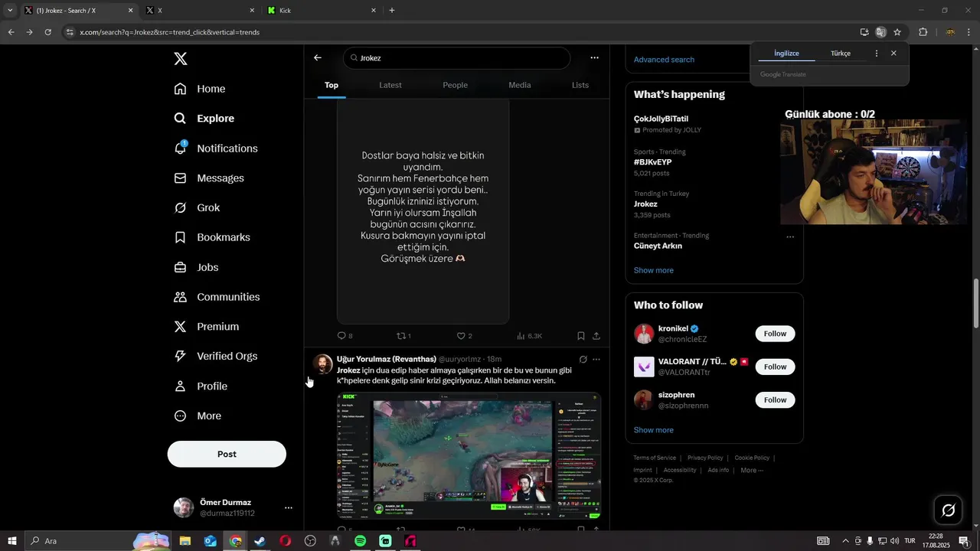Image resolution: width=980 pixels, height=551 pixels.
Task: Open options for Cüneyt Arkın trend
Action: [790, 236]
